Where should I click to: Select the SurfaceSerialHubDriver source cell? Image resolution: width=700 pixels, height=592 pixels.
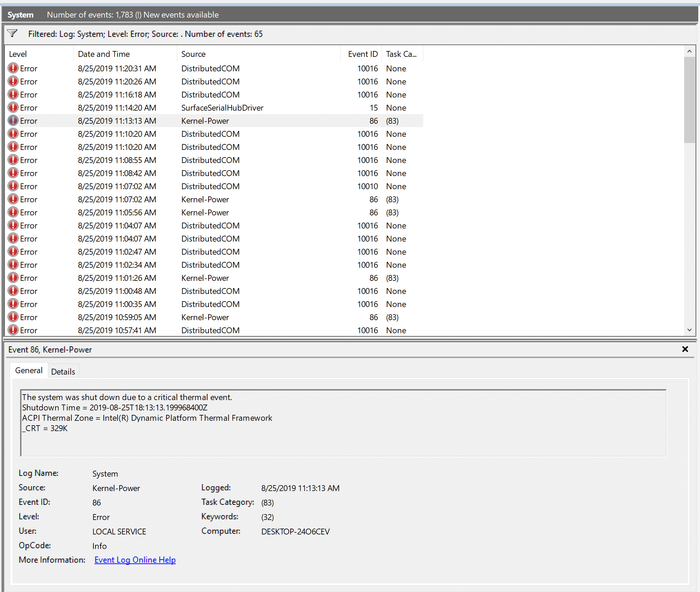pos(222,108)
